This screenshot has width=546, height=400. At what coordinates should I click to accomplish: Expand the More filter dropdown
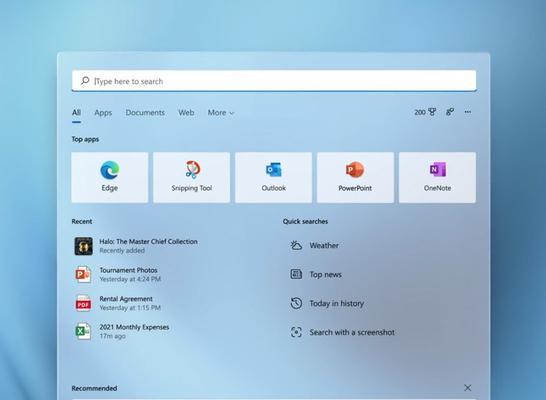(221, 113)
